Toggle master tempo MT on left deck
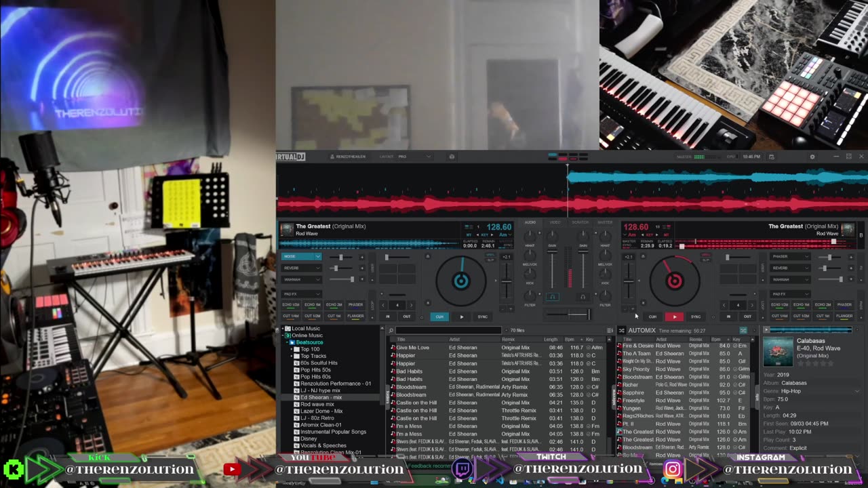 pos(469,235)
